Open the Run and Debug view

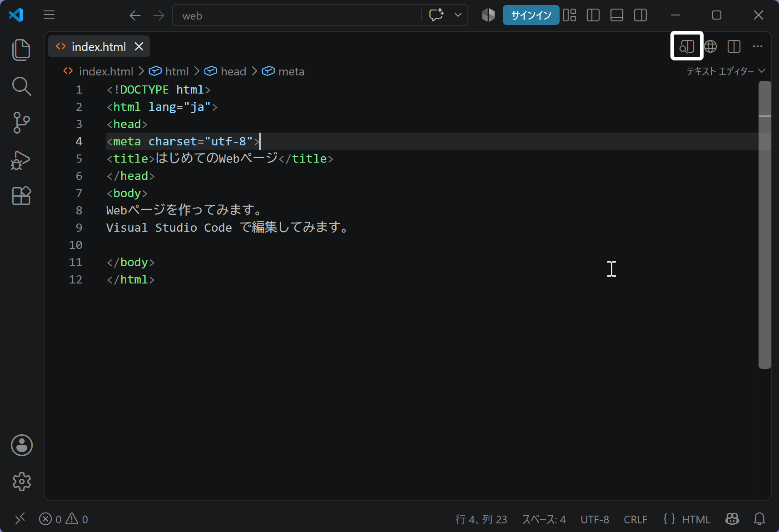(x=20, y=160)
